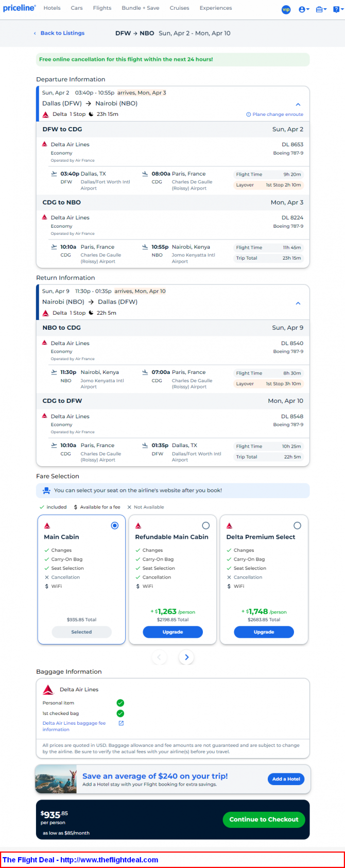Click takeoff icon next to 03:40p Dallas

point(54,174)
